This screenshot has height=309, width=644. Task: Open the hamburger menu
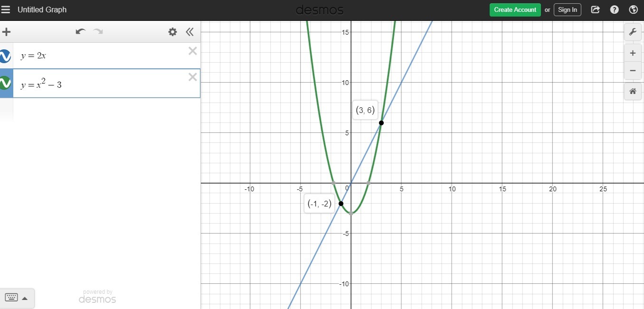pos(6,9)
